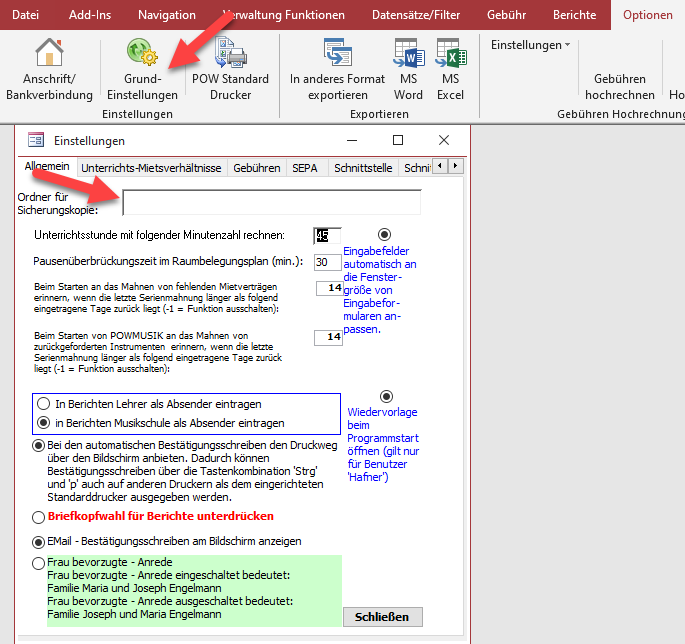
Task: Click the Ordner für Sicherungskopie field
Action: point(271,203)
